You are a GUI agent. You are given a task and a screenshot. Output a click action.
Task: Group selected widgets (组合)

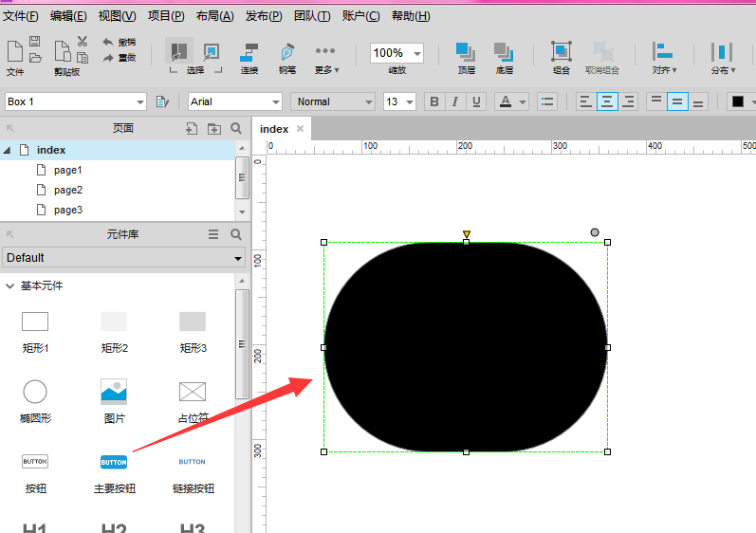562,57
